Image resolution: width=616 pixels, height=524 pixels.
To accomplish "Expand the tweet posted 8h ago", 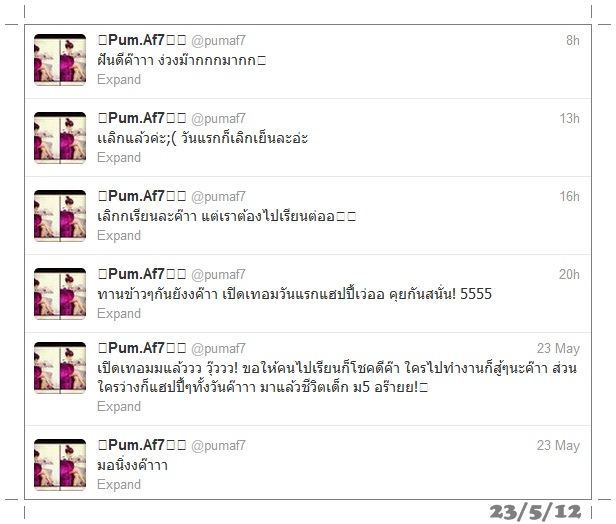I will pyautogui.click(x=119, y=80).
